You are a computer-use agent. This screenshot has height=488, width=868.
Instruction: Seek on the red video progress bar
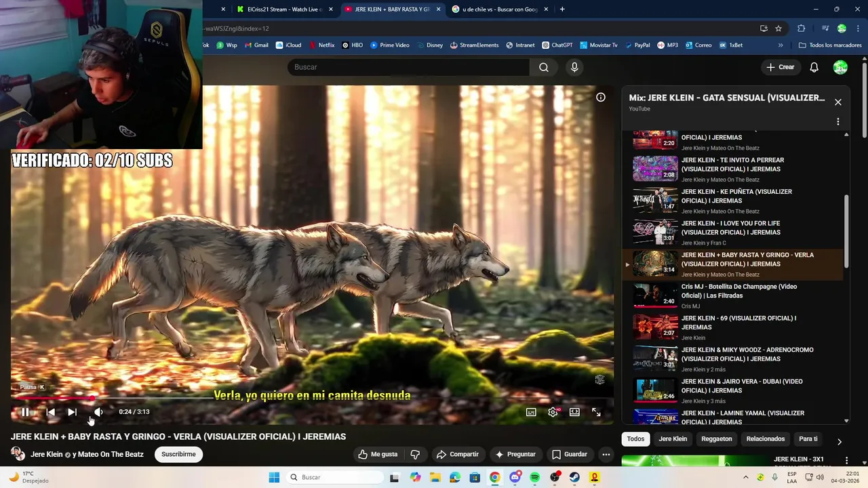312,399
